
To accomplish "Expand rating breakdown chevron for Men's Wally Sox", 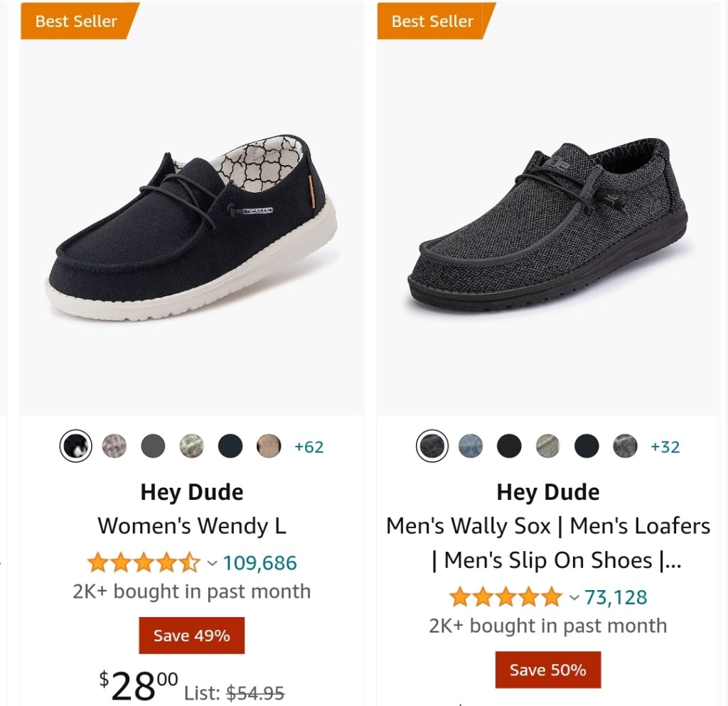I will pos(574,597).
